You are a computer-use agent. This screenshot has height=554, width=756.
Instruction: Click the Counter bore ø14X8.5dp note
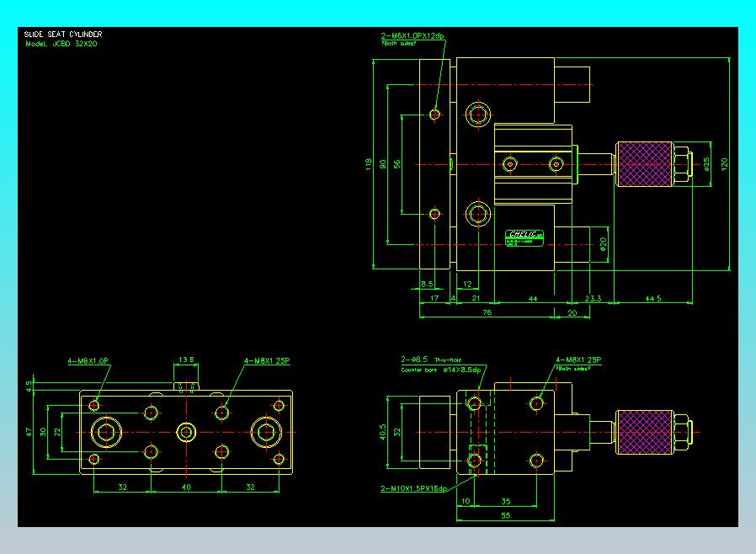pos(440,370)
